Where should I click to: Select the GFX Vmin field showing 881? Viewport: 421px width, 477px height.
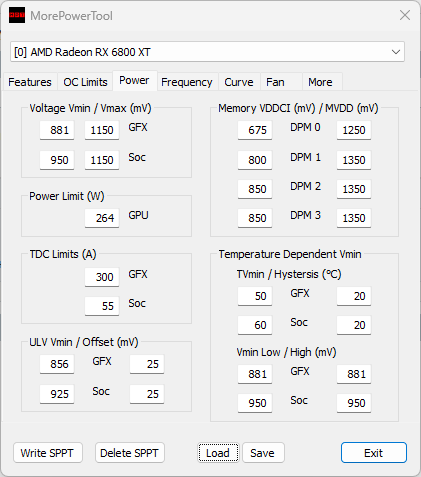point(57,130)
